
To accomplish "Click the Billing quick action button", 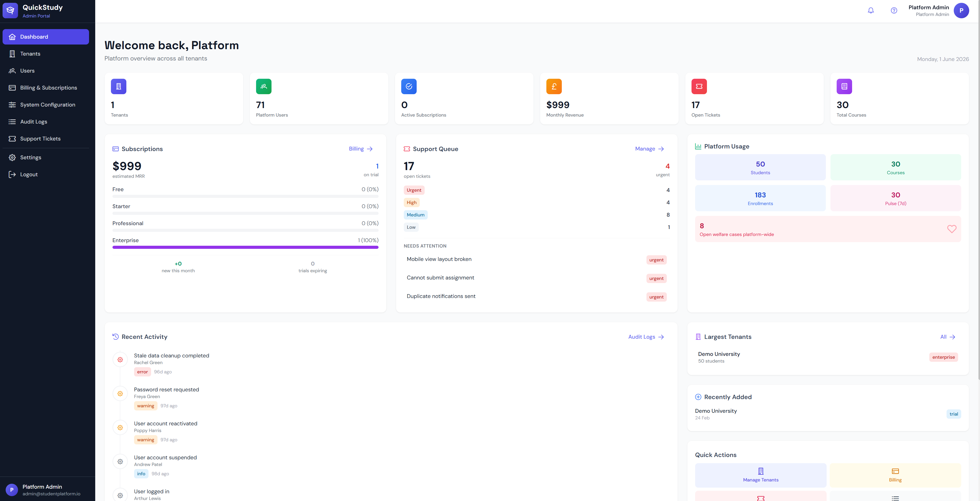I will (896, 475).
